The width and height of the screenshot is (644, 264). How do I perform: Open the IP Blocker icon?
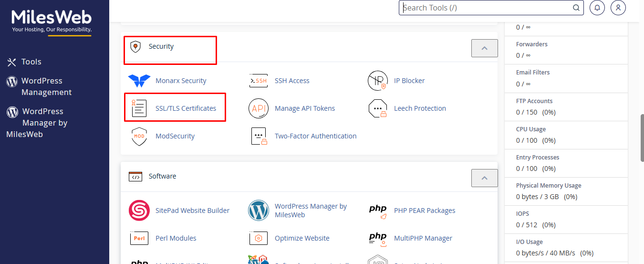377,81
